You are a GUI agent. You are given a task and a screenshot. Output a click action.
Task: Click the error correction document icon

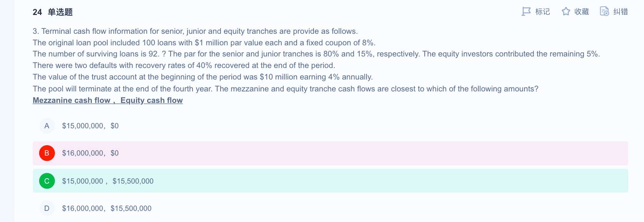click(x=604, y=12)
